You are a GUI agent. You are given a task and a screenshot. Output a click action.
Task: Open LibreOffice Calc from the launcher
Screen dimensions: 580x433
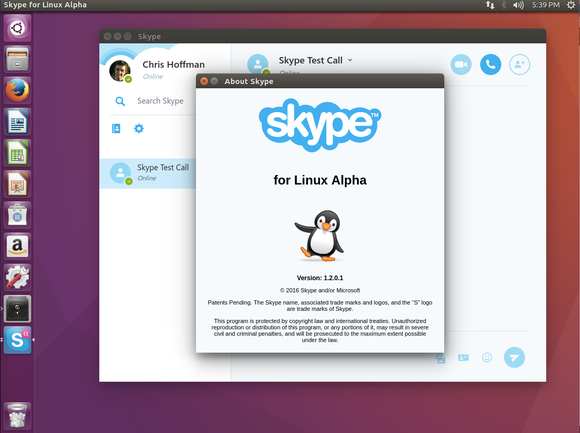click(17, 152)
